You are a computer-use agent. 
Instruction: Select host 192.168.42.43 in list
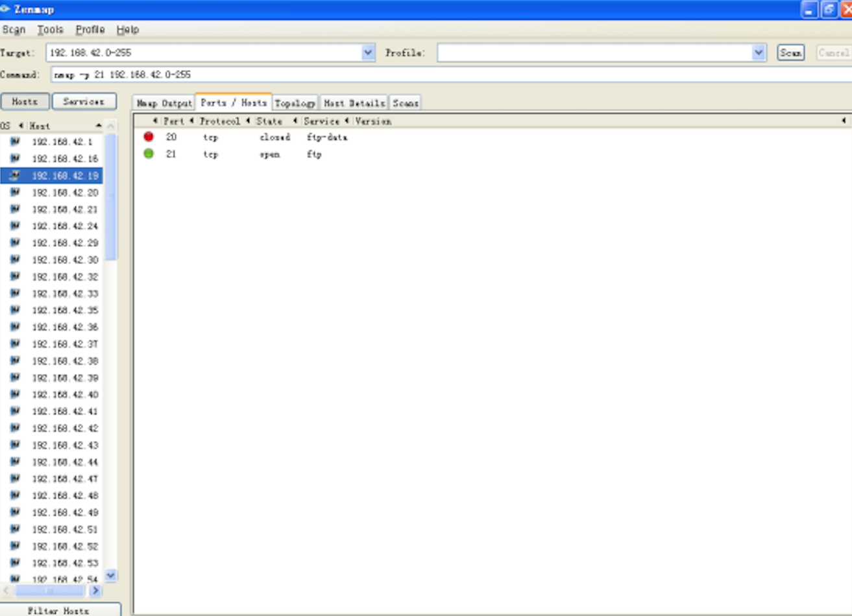click(x=66, y=445)
